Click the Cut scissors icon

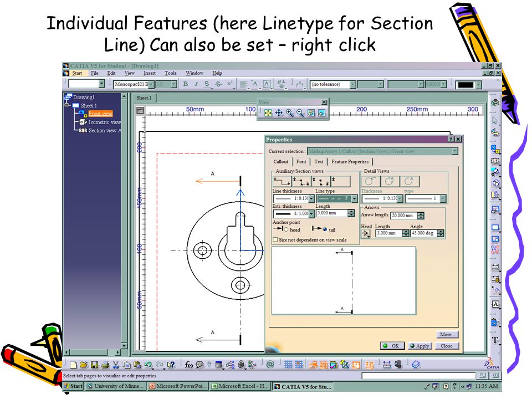click(116, 365)
